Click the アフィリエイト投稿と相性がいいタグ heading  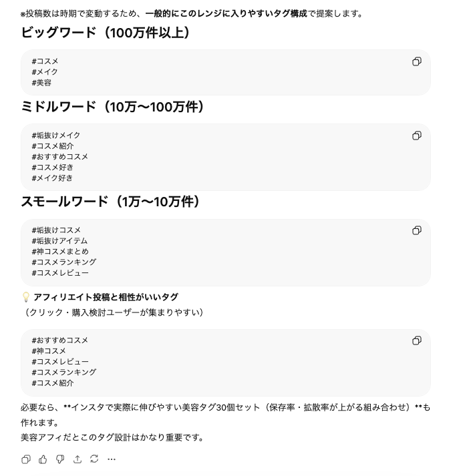pos(106,297)
